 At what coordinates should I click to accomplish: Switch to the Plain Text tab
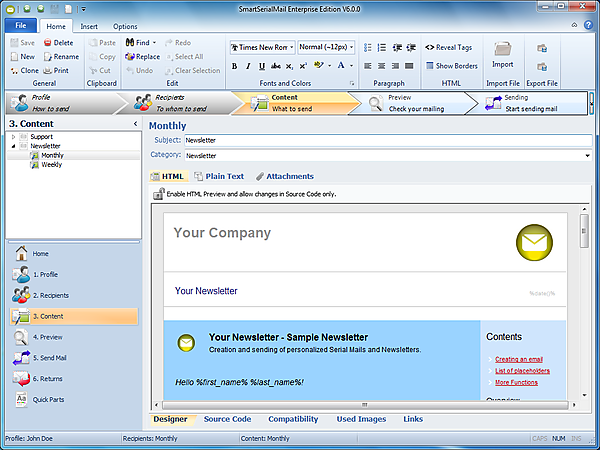[219, 176]
